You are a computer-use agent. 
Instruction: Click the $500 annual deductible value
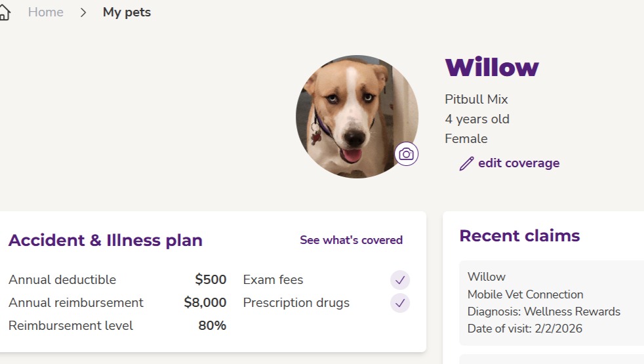pyautogui.click(x=211, y=280)
